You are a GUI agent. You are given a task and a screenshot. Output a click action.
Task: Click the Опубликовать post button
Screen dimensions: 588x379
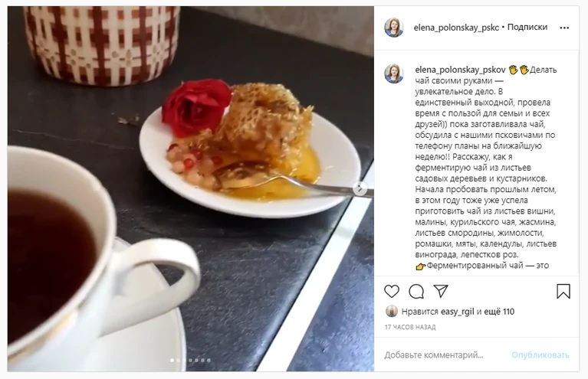tap(540, 355)
